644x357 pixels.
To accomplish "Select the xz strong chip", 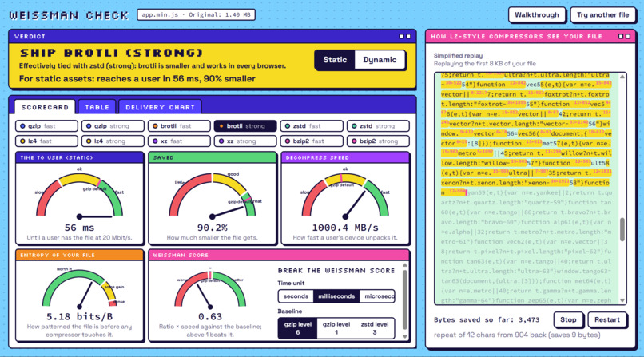I will click(x=245, y=141).
